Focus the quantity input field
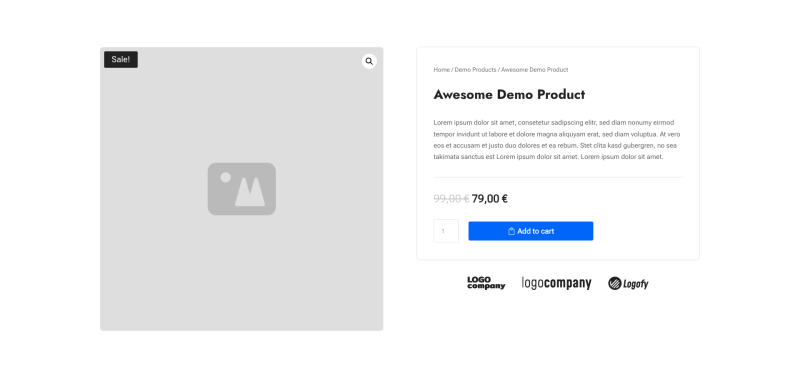 pyautogui.click(x=446, y=231)
